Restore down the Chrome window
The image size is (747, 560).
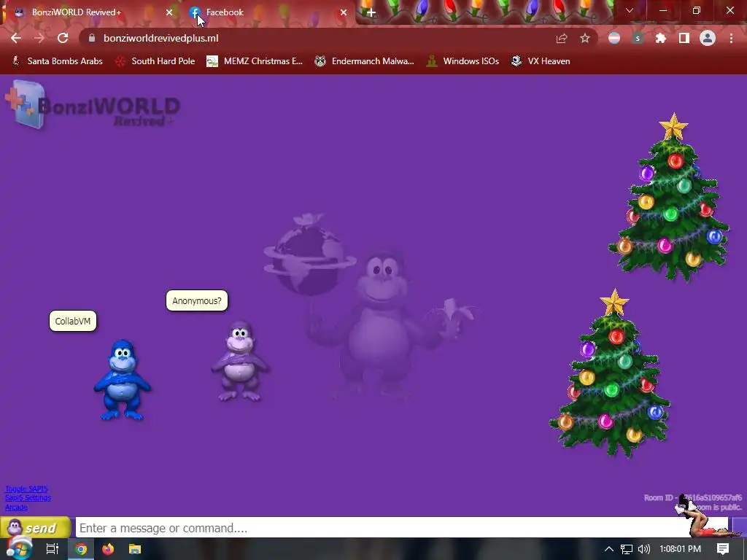coord(697,10)
